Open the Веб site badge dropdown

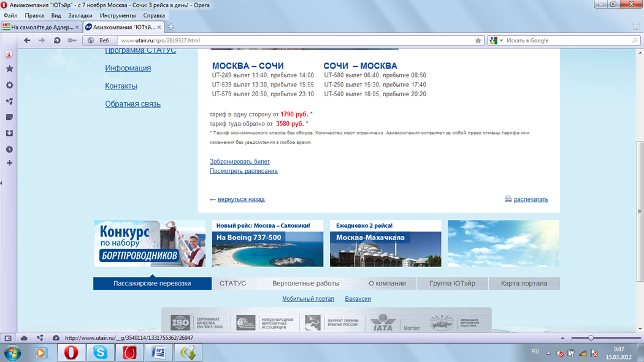click(x=100, y=40)
